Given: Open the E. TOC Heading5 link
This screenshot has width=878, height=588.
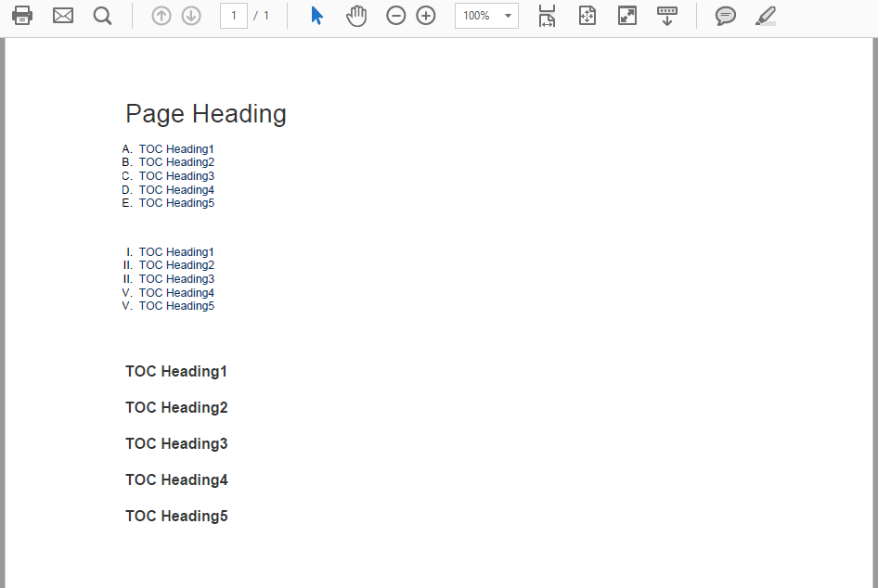Looking at the screenshot, I should [176, 203].
